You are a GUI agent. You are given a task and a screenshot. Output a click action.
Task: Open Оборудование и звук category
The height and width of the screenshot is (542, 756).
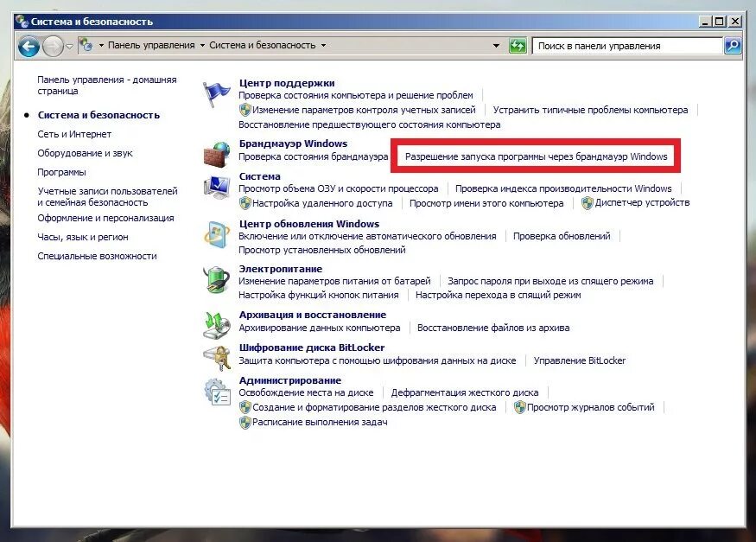(85, 153)
